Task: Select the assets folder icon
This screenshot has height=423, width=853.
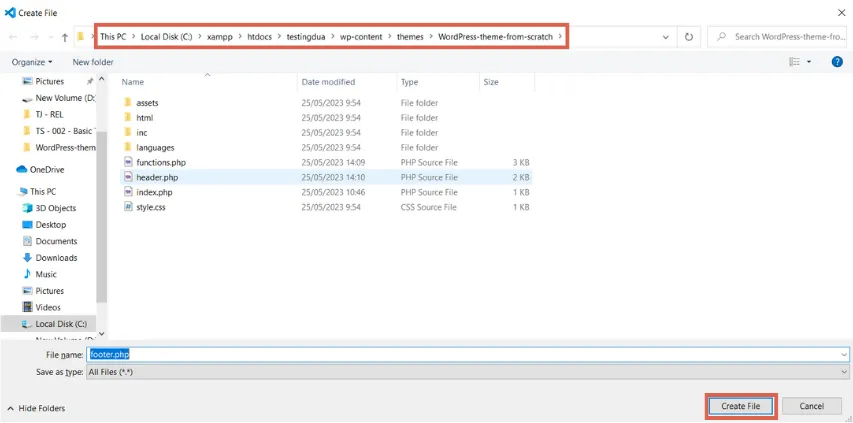Action: coord(128,102)
